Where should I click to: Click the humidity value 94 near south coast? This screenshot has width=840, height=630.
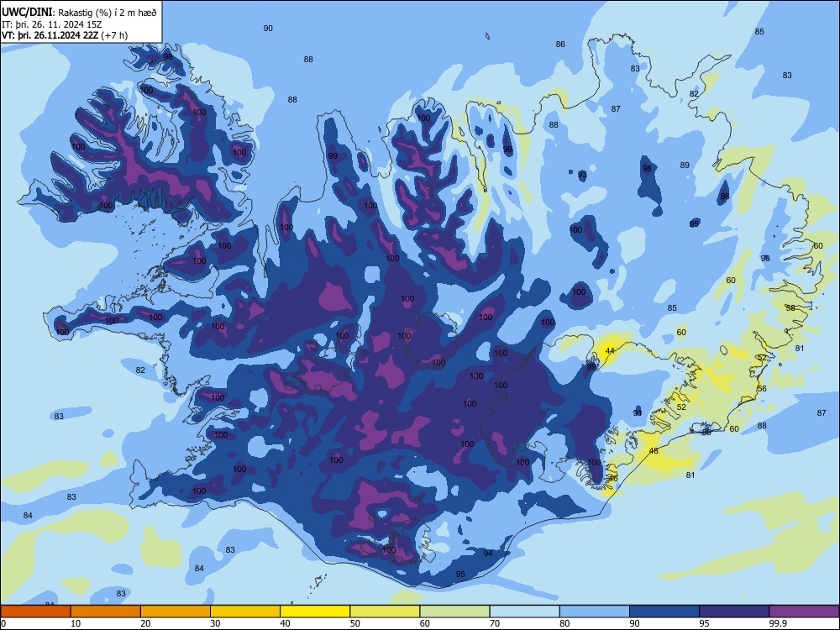pyautogui.click(x=488, y=553)
